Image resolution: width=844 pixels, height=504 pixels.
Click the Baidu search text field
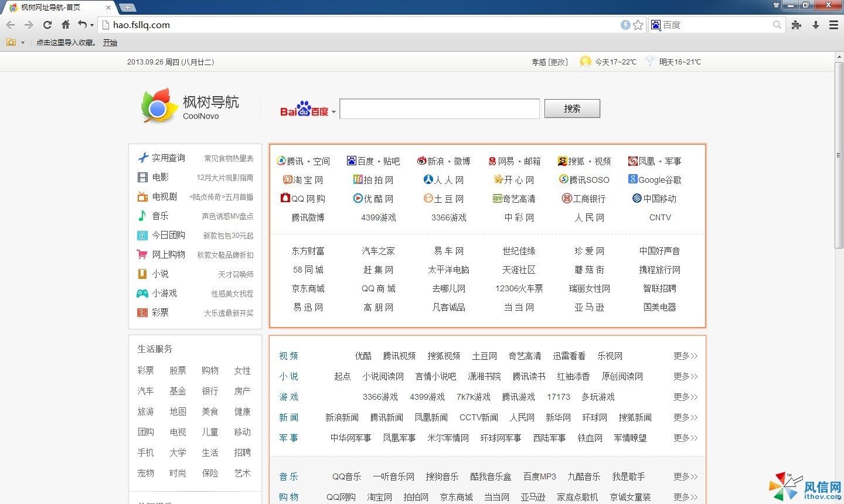pyautogui.click(x=440, y=108)
